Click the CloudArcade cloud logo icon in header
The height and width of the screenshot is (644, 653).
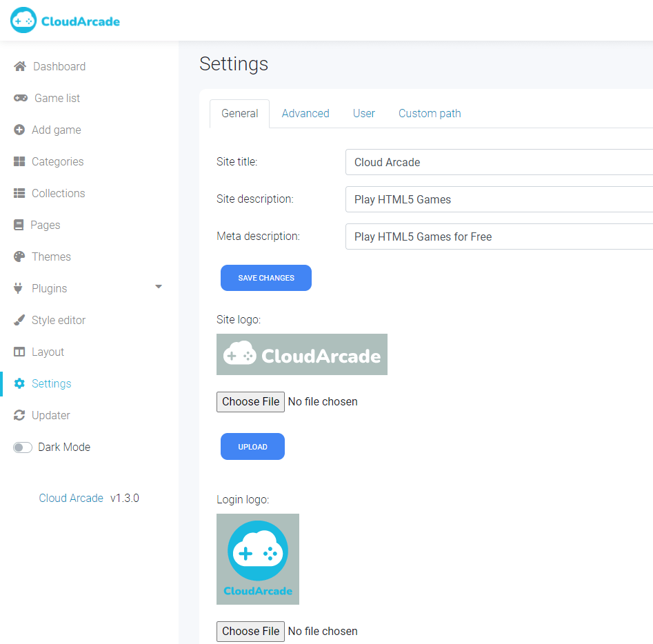click(23, 20)
